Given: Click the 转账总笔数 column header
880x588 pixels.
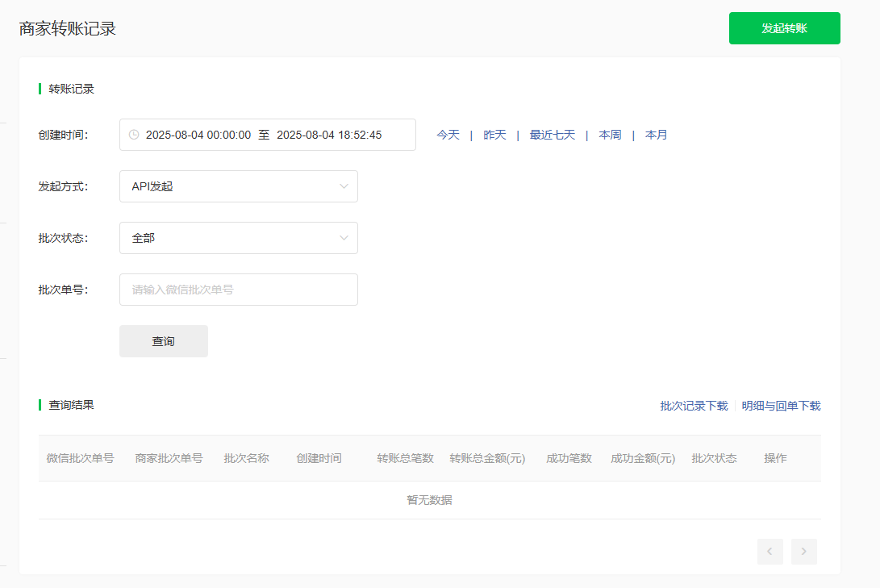Looking at the screenshot, I should (x=405, y=458).
